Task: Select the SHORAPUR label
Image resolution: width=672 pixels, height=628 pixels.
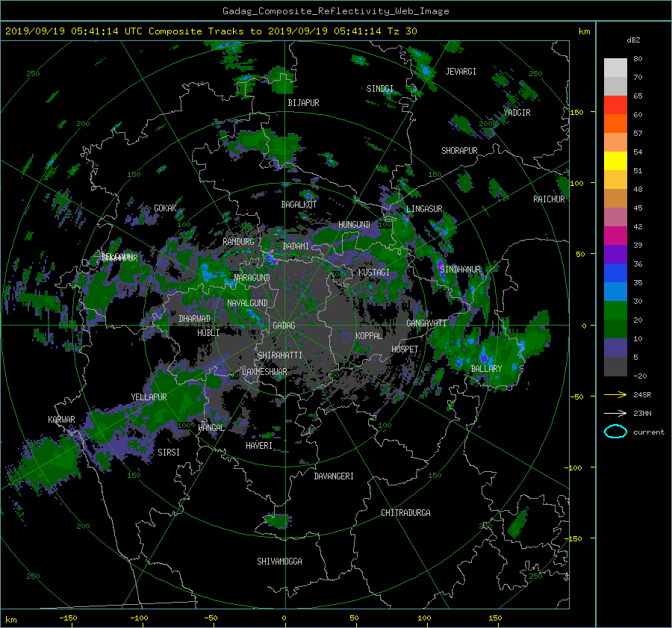Action: click(x=459, y=151)
